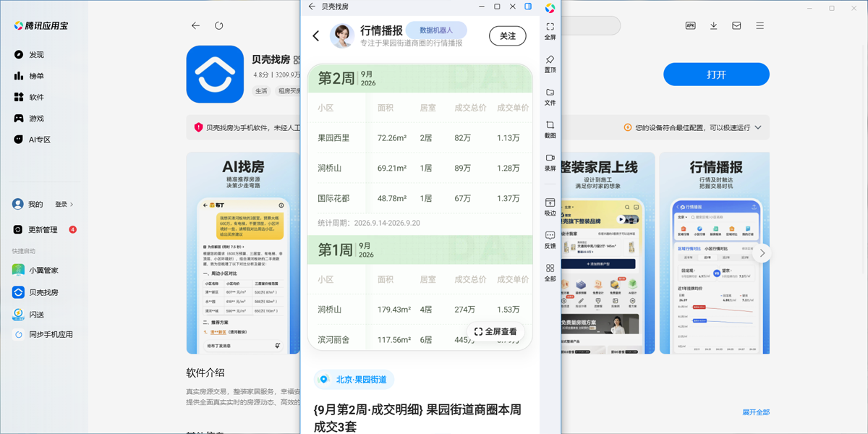The width and height of the screenshot is (868, 434).
Task: Open the hamburger menu in 应用宝 header
Action: (x=759, y=25)
